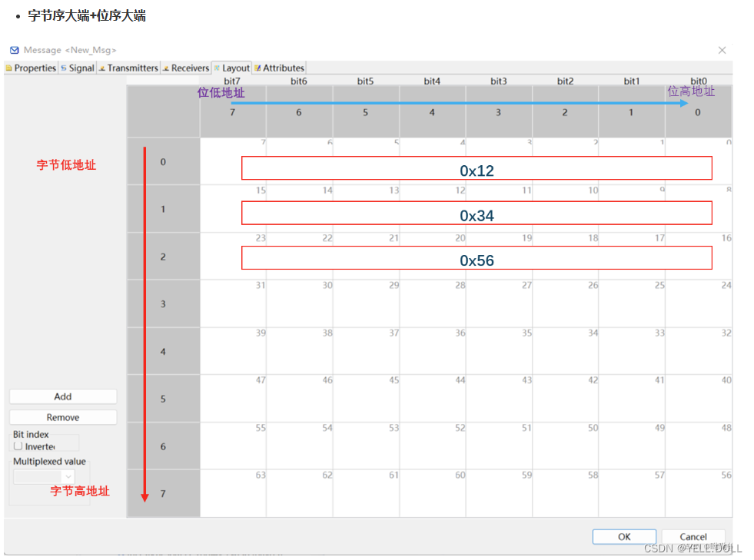
Task: Select layout cell bit 43
Action: tap(499, 399)
